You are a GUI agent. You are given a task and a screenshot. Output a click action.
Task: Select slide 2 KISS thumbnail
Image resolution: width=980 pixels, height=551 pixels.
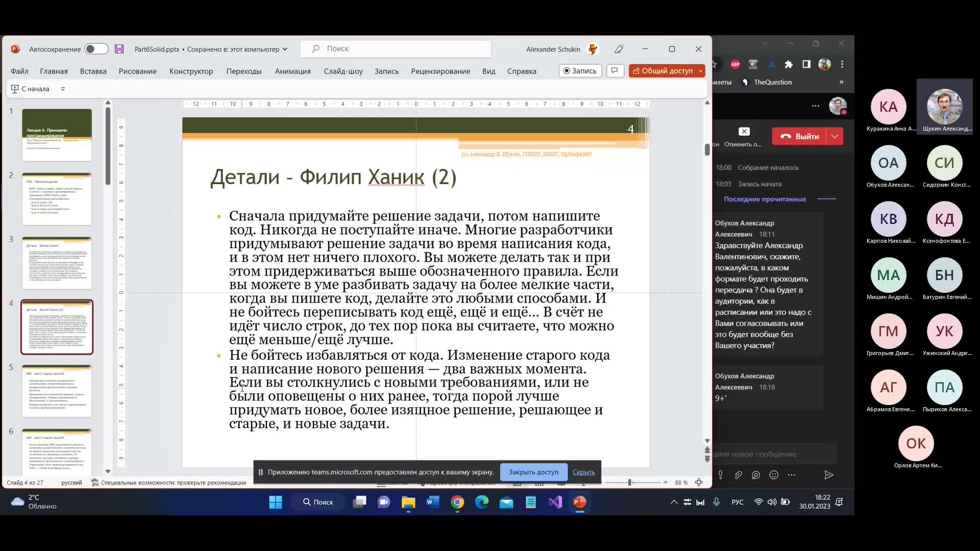click(x=57, y=199)
